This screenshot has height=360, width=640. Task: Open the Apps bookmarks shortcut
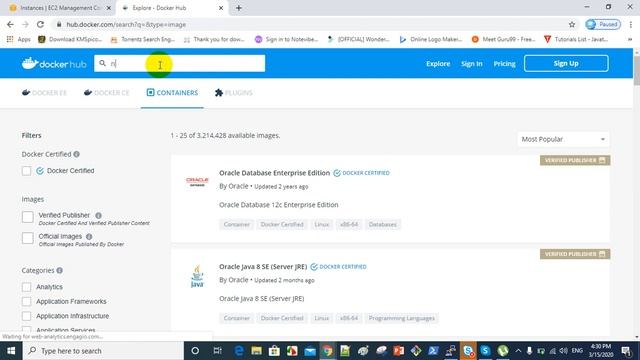(19, 39)
